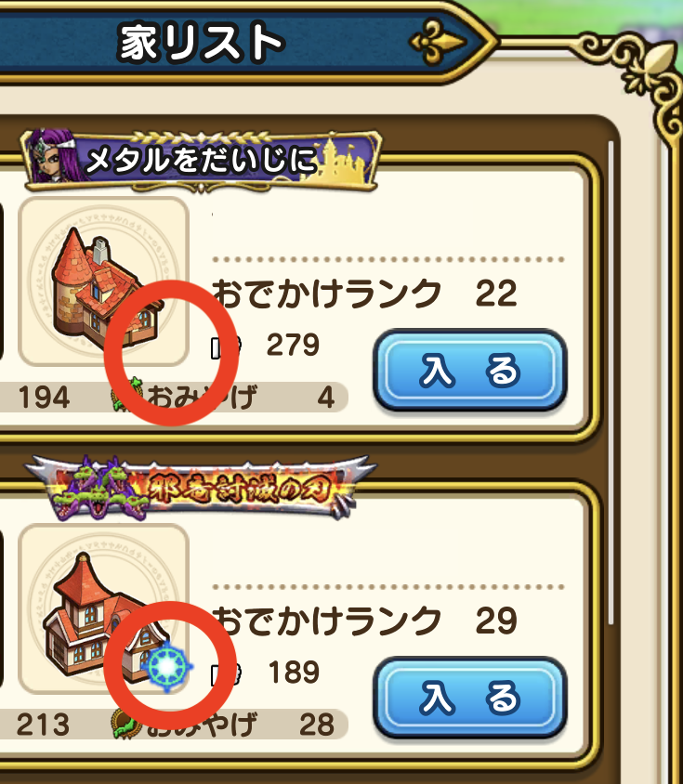Viewport: 683px width, 784px height.
Task: Click the small icon beside the 189 count
Action: point(225,674)
